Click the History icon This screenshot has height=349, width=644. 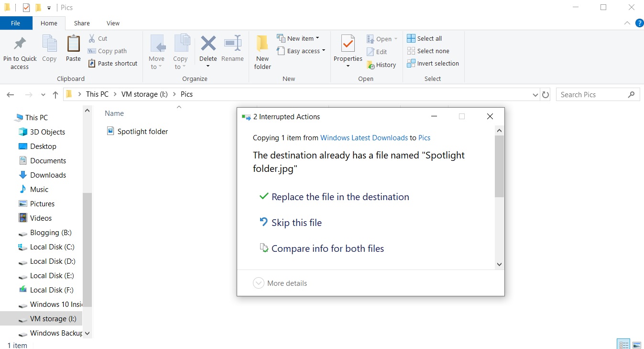click(x=371, y=65)
